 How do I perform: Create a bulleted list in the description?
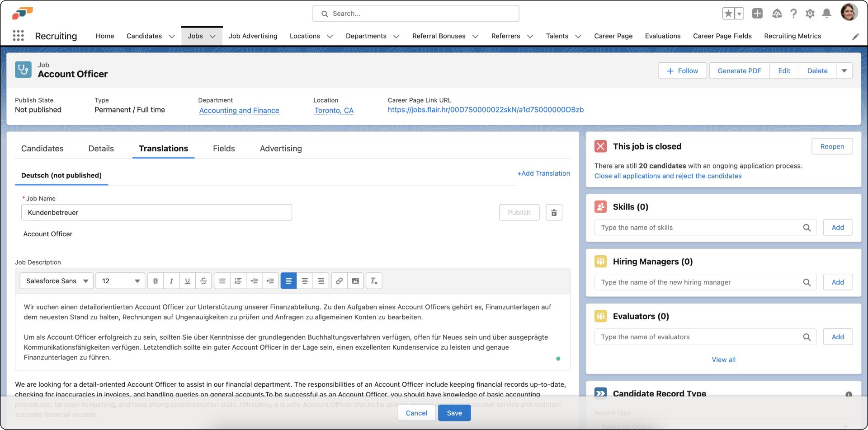[x=222, y=280]
